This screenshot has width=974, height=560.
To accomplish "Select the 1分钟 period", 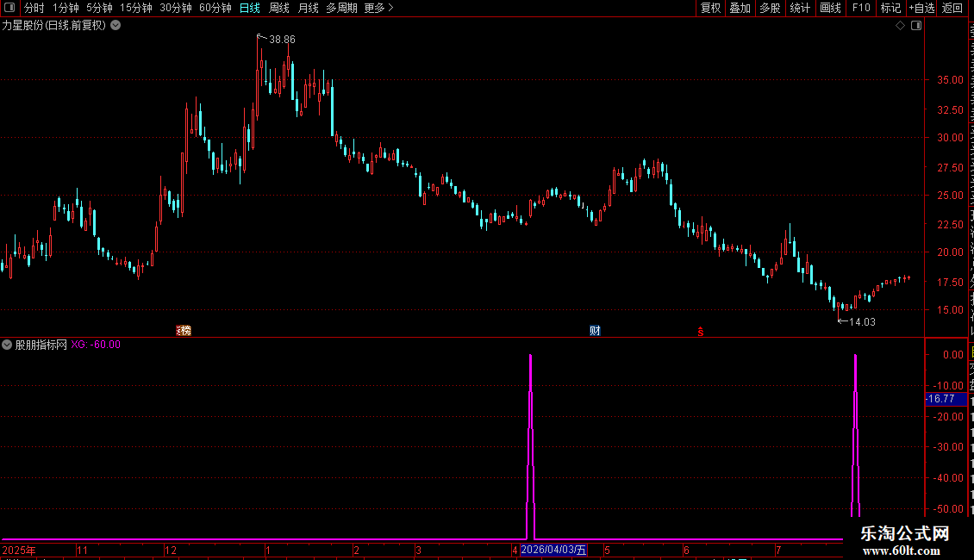I will coord(66,8).
